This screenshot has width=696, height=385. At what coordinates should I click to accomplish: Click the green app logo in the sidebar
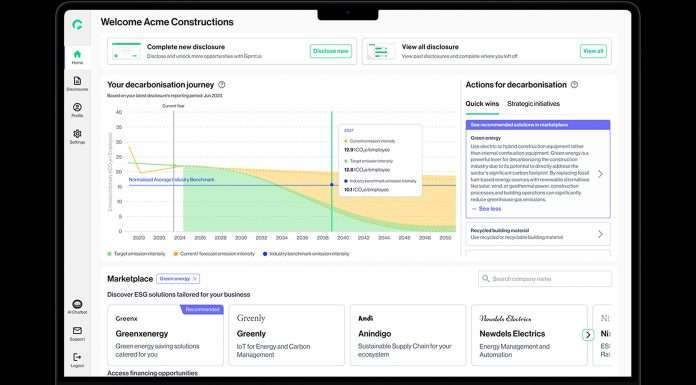pos(77,25)
